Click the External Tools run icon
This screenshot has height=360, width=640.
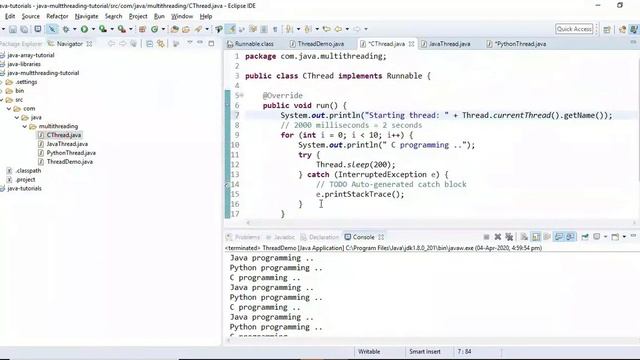[x=122, y=29]
